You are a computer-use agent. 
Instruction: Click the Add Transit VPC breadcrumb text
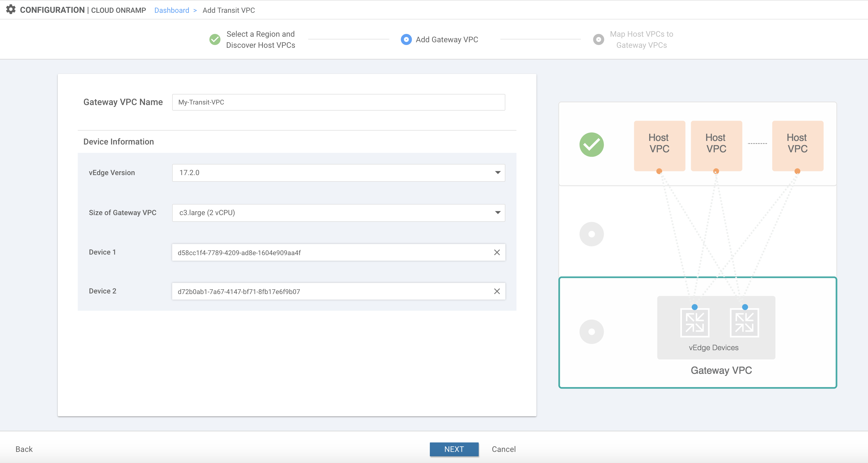click(229, 10)
